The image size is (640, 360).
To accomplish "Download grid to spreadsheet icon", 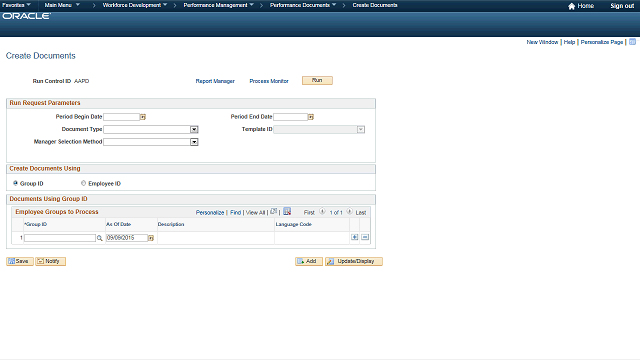I will (287, 211).
